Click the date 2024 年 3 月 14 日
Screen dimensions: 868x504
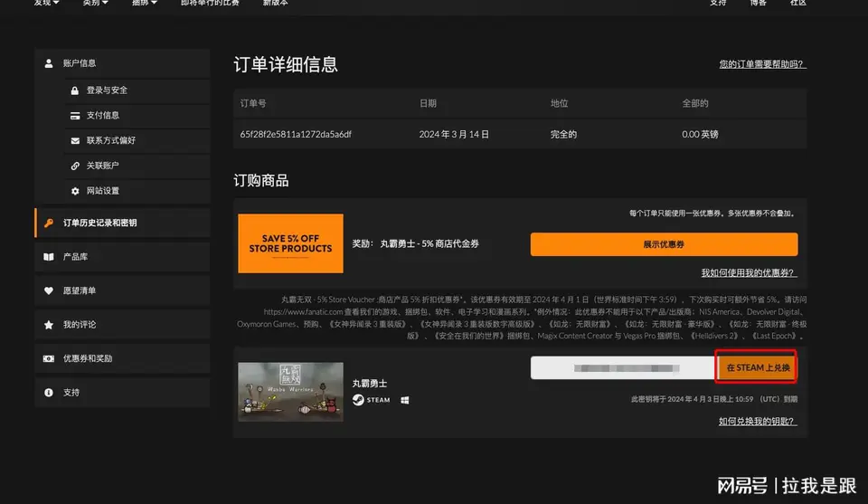(454, 134)
